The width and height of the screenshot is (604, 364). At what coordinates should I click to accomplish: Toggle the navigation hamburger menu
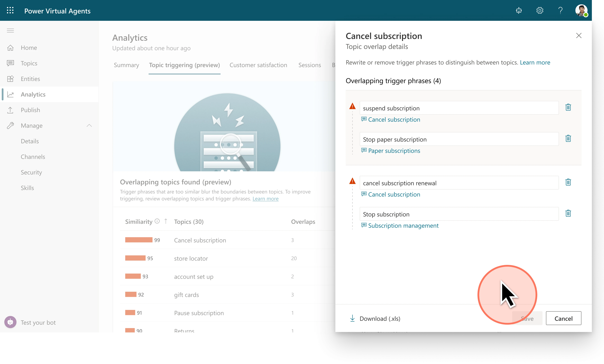[x=10, y=30]
